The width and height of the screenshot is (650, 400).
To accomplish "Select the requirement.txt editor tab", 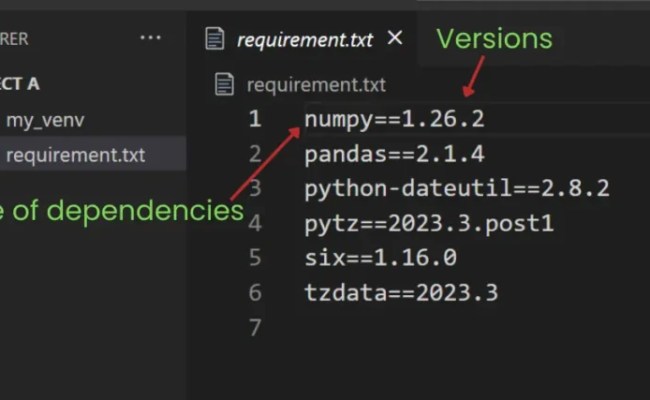I will [302, 39].
